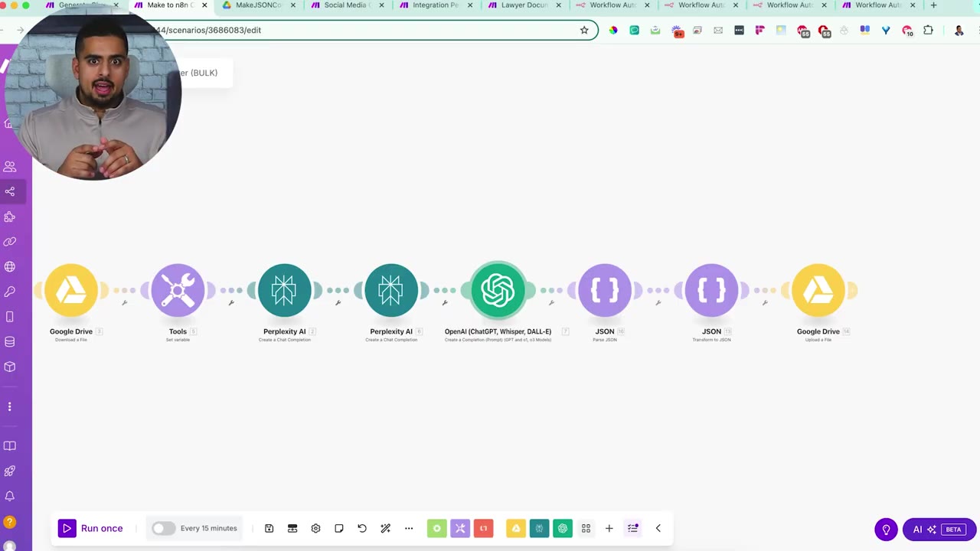
Task: Click the magic wand auto-align icon
Action: point(386,528)
